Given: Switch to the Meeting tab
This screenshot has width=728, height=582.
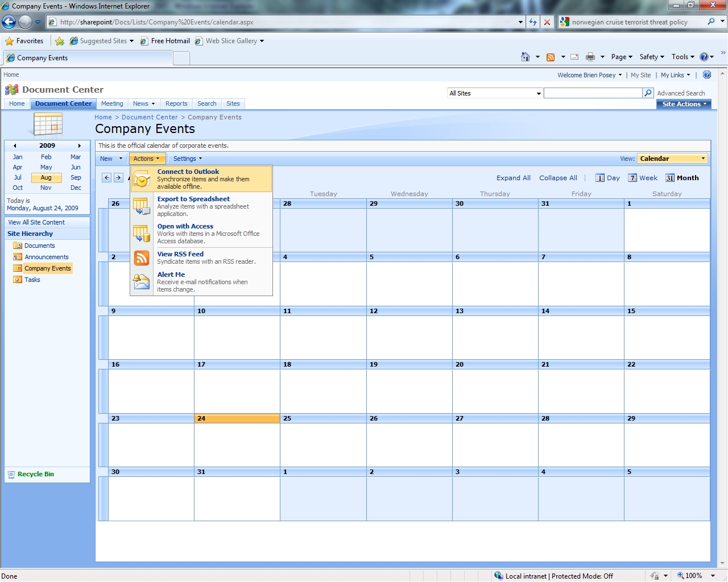Looking at the screenshot, I should (x=112, y=103).
